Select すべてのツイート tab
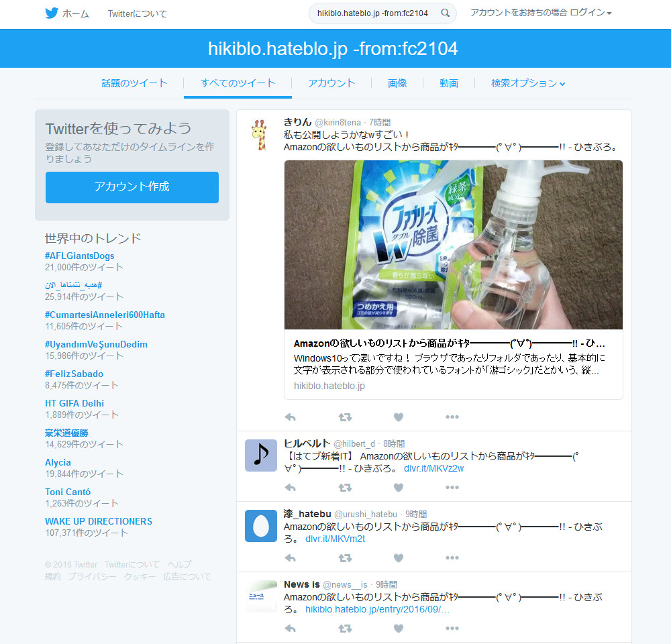 tap(238, 83)
